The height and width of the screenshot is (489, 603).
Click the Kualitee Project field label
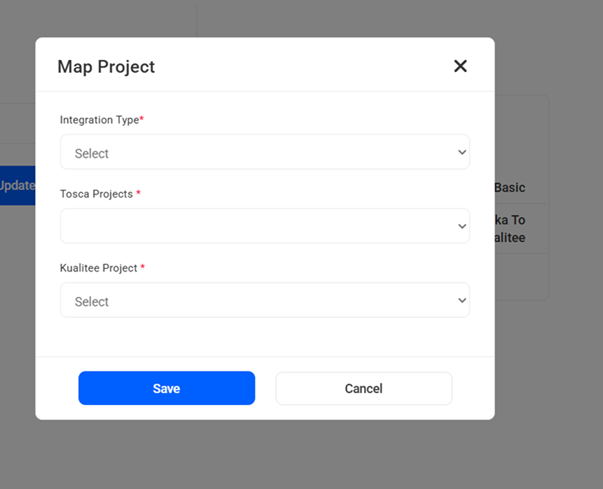click(x=98, y=268)
